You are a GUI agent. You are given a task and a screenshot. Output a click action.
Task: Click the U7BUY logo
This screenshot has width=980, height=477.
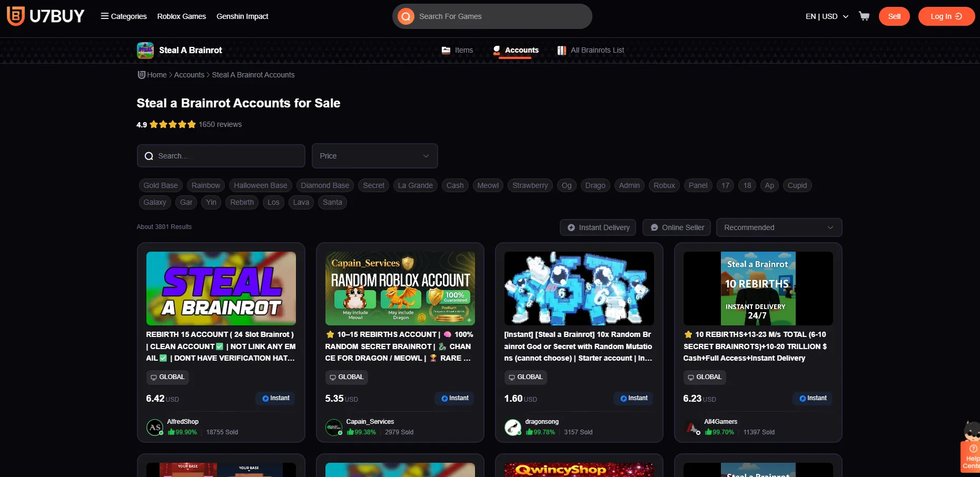(x=45, y=16)
